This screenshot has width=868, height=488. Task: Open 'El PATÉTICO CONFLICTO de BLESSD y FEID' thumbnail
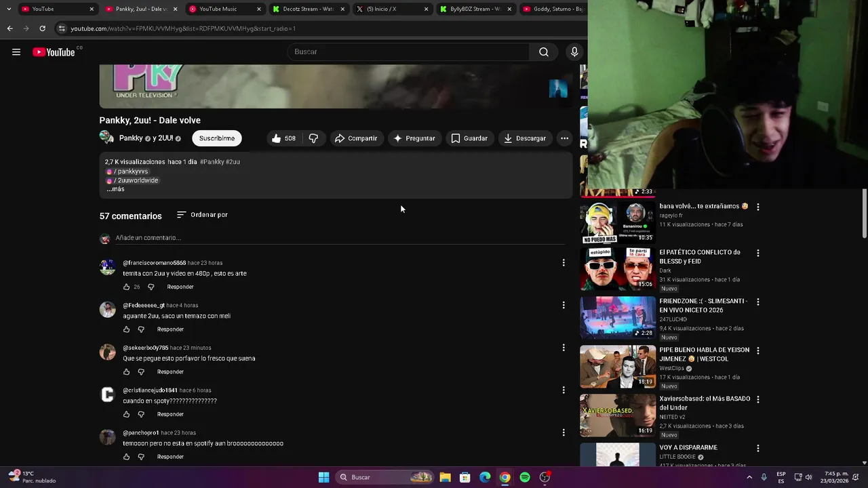617,268
